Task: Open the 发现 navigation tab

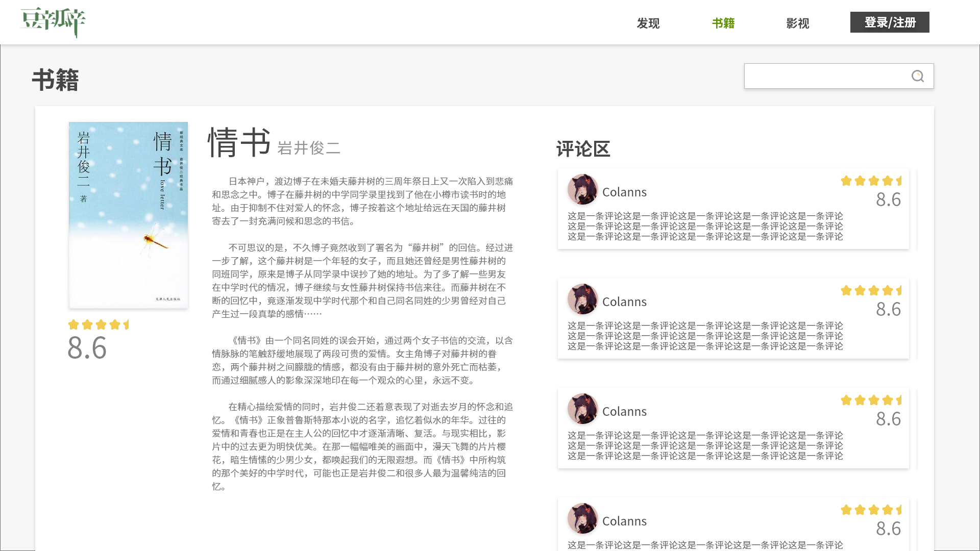Action: coord(648,23)
